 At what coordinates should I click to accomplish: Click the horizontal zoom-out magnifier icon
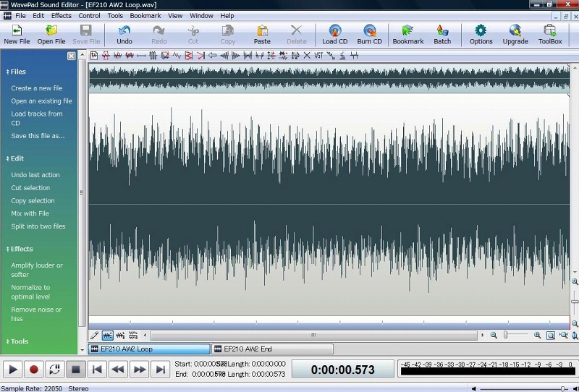point(494,335)
